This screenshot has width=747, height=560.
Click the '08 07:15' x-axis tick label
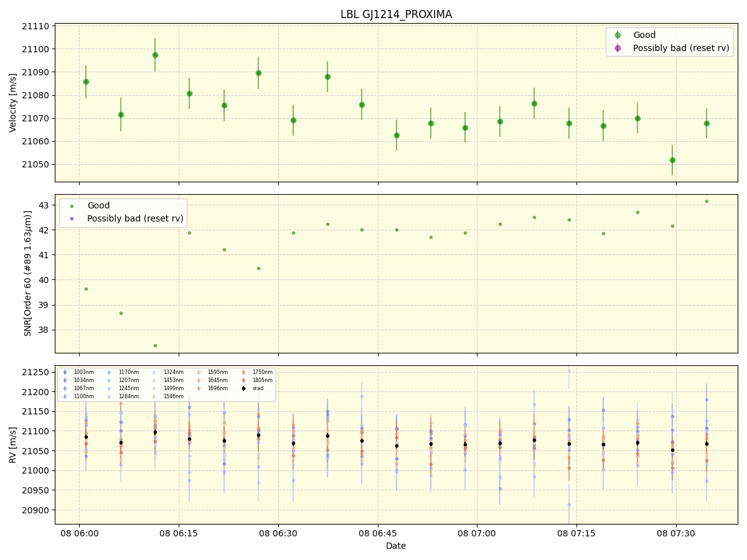(x=576, y=534)
